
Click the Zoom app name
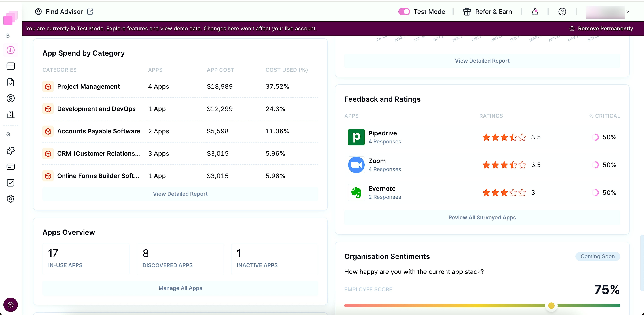point(377,161)
